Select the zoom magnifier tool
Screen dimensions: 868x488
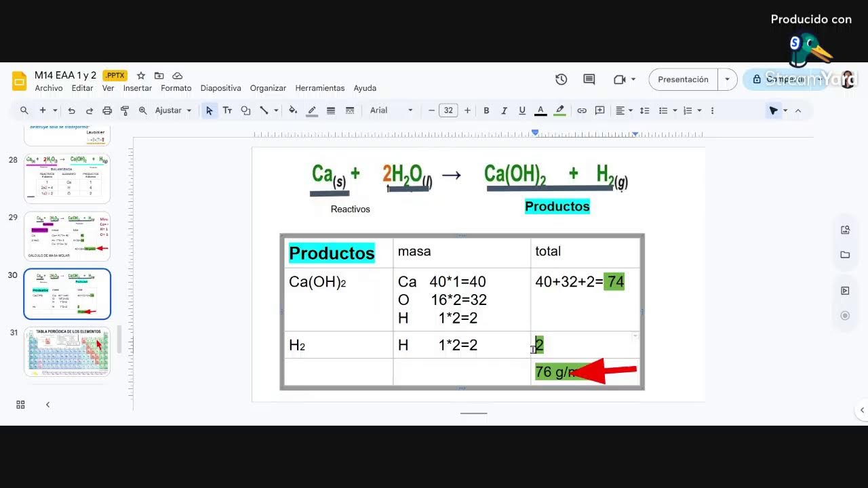142,110
